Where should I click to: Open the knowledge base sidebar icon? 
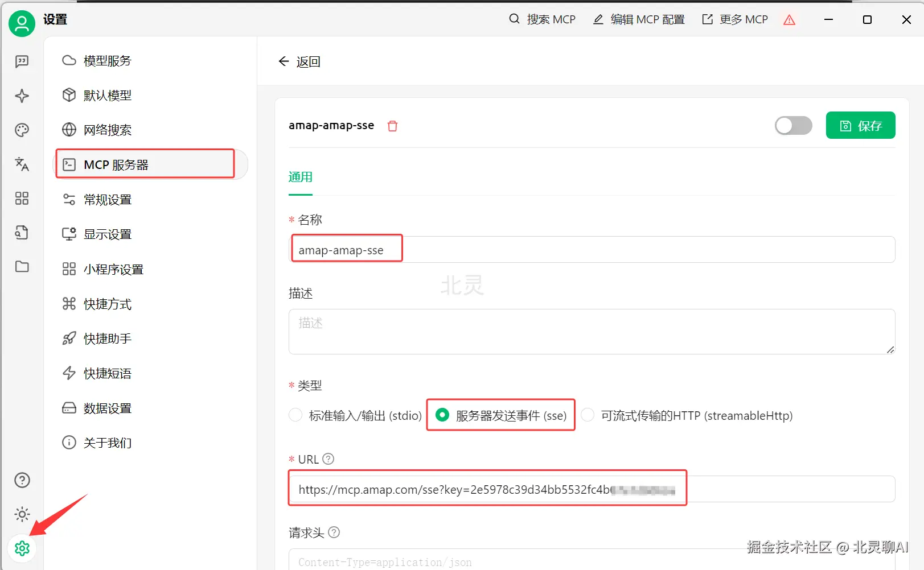tap(22, 232)
